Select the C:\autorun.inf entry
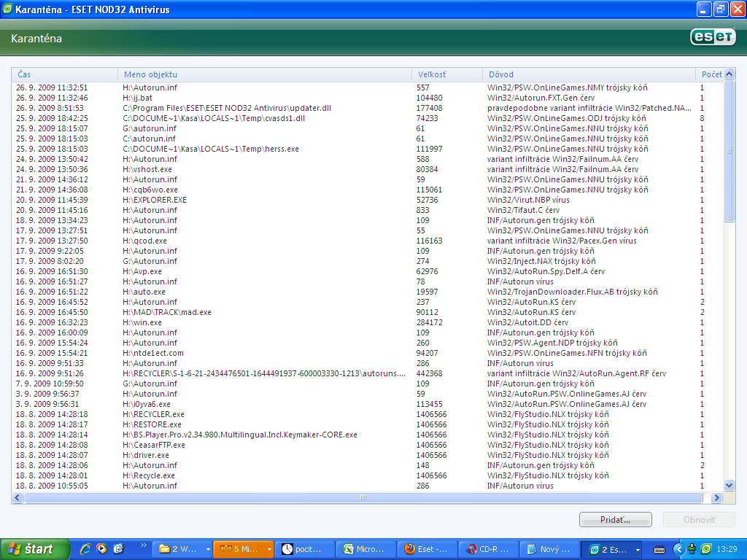The image size is (747, 560). (x=368, y=139)
